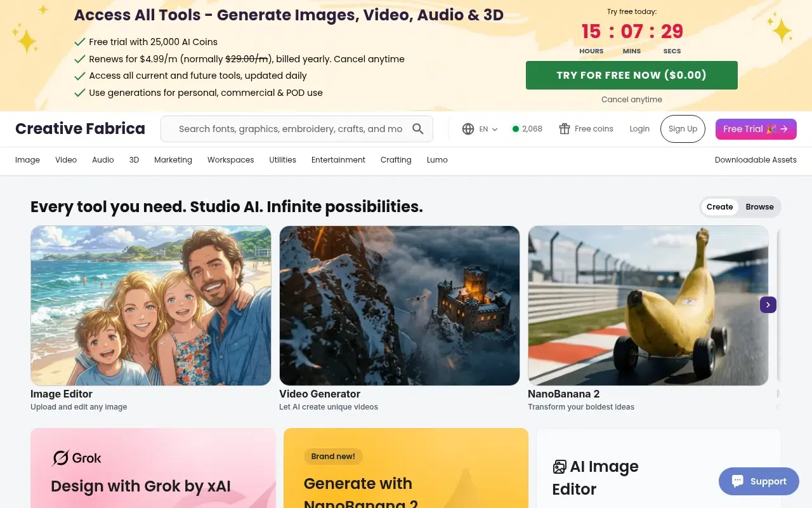This screenshot has width=812, height=508.
Task: Click 'Use generations for personal, commercial' line
Action: tap(206, 93)
